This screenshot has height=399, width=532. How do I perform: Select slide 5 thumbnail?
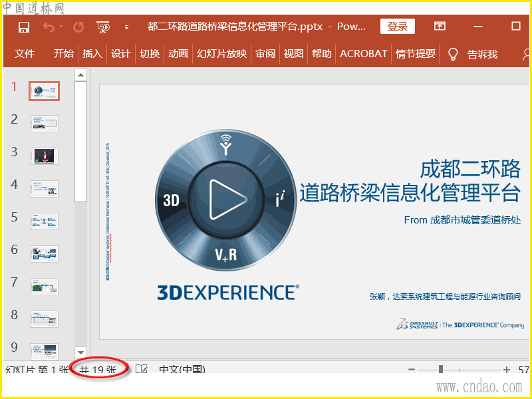(x=45, y=221)
